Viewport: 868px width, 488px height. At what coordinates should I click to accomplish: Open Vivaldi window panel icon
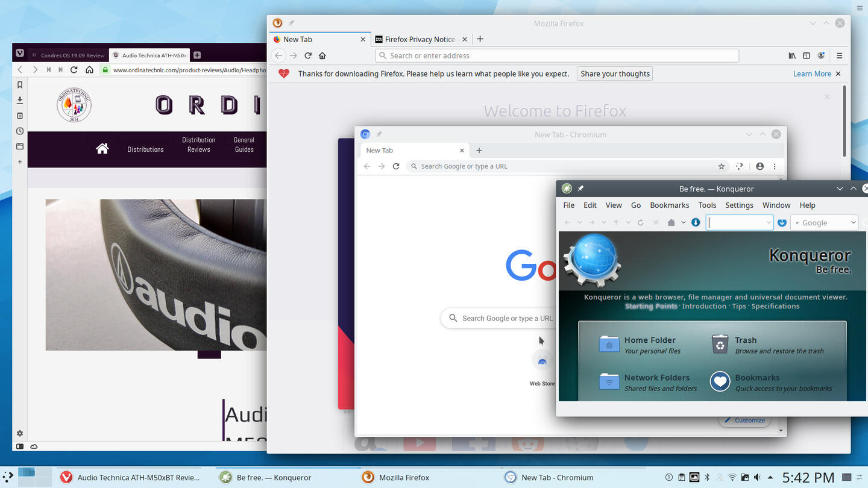(20, 146)
